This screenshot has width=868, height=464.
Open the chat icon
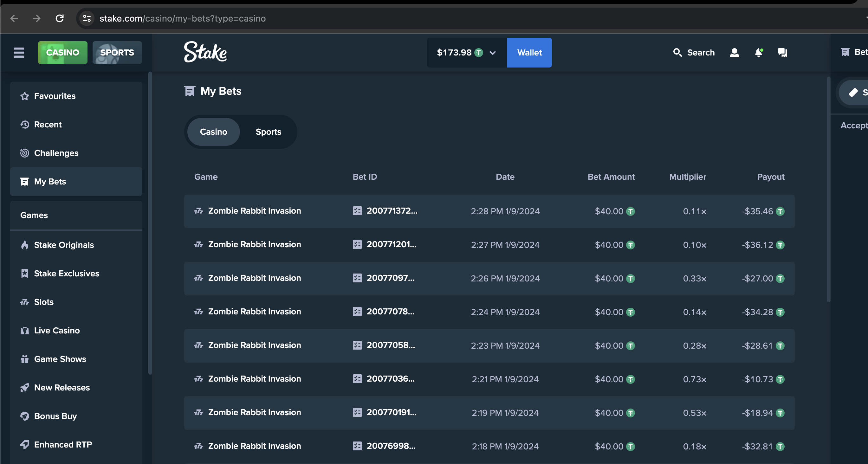click(x=782, y=53)
